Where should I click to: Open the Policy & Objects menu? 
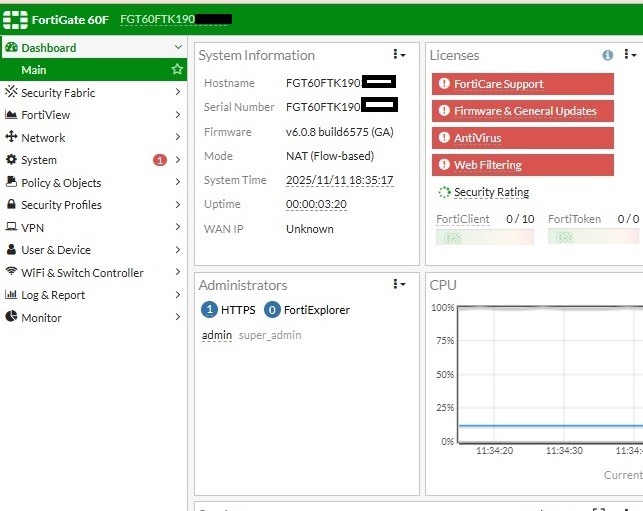point(93,182)
